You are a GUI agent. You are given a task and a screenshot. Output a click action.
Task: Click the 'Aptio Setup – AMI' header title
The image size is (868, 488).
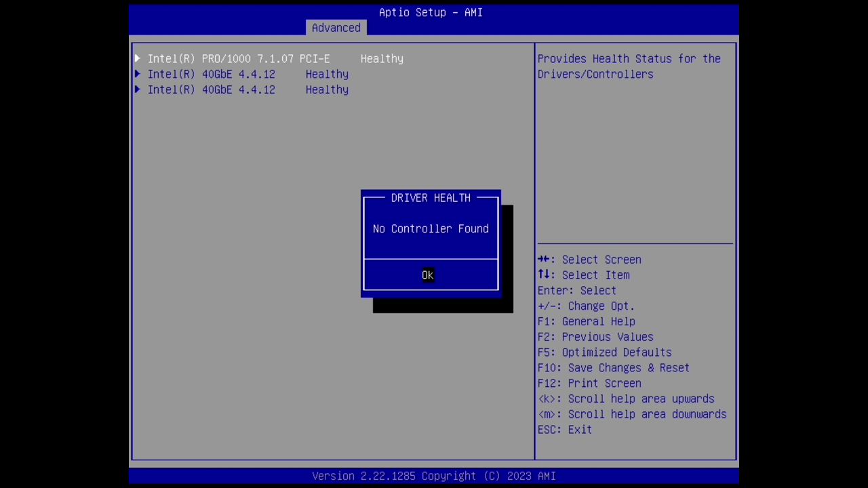click(x=431, y=12)
